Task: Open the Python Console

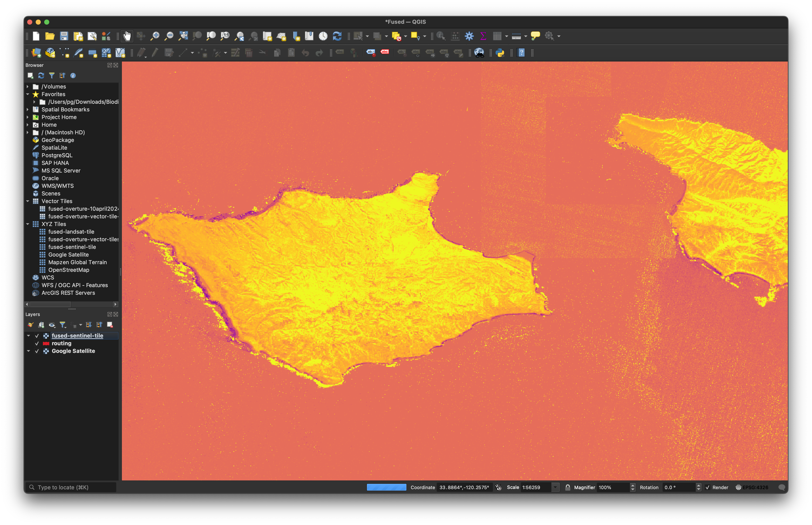Action: [x=500, y=52]
